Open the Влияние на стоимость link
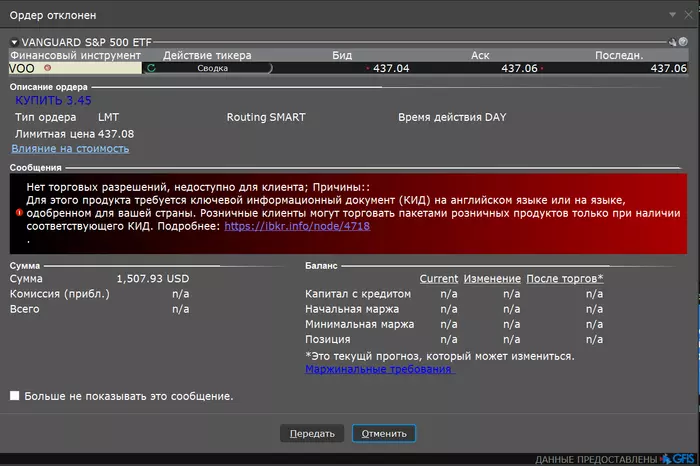 click(70, 149)
